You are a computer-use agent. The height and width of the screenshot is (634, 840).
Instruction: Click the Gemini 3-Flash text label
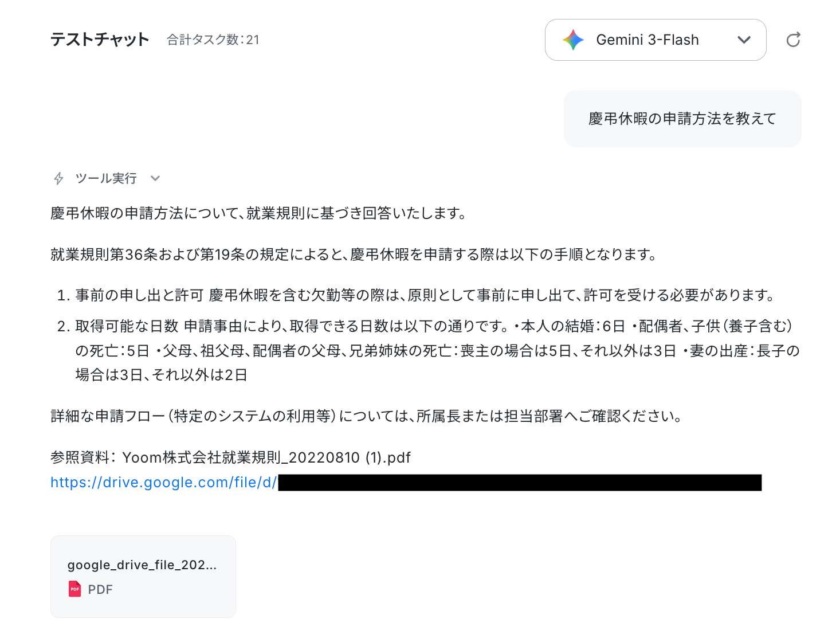coord(647,40)
